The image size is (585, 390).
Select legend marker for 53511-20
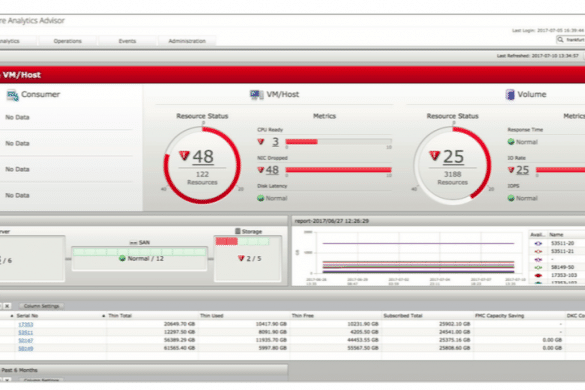point(538,243)
